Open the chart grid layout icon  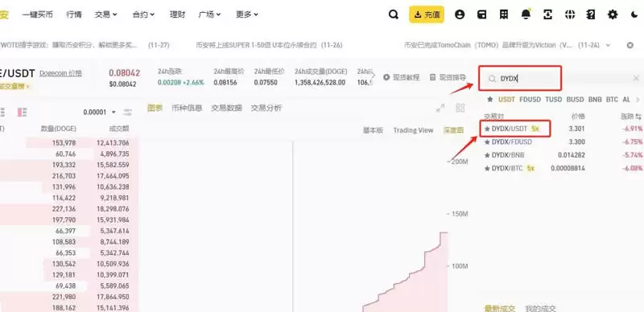tap(460, 108)
